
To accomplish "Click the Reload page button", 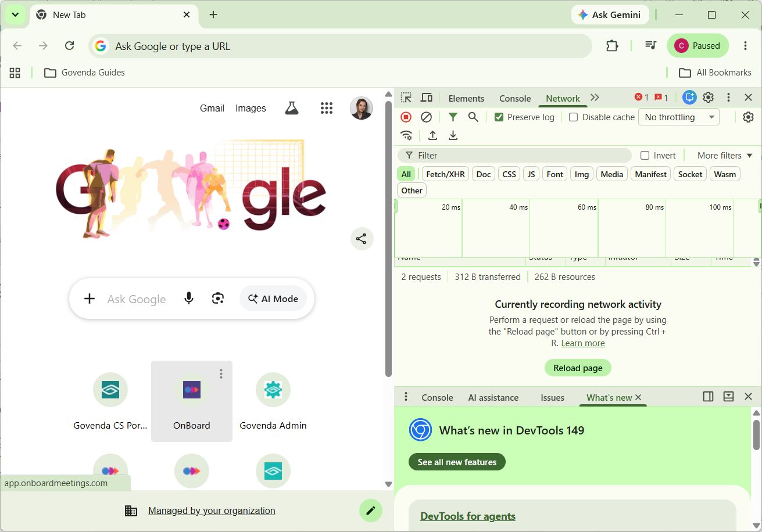I will click(578, 368).
